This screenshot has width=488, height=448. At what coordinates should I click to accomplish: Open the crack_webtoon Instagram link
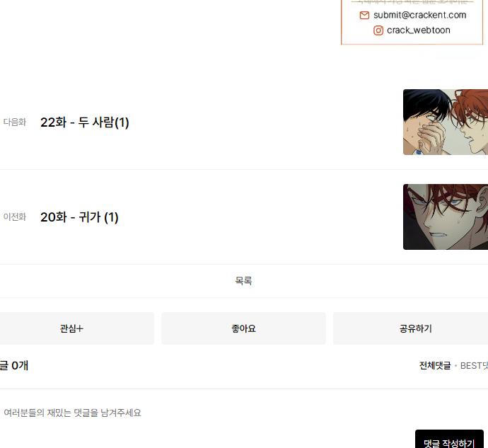(x=418, y=30)
